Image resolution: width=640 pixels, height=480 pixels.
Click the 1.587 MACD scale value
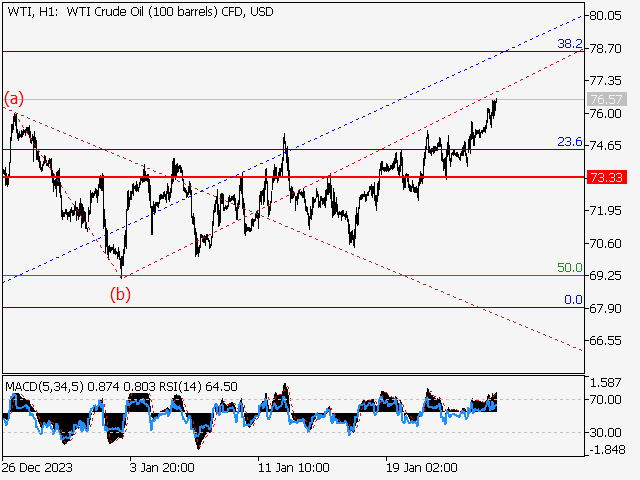pos(606,383)
